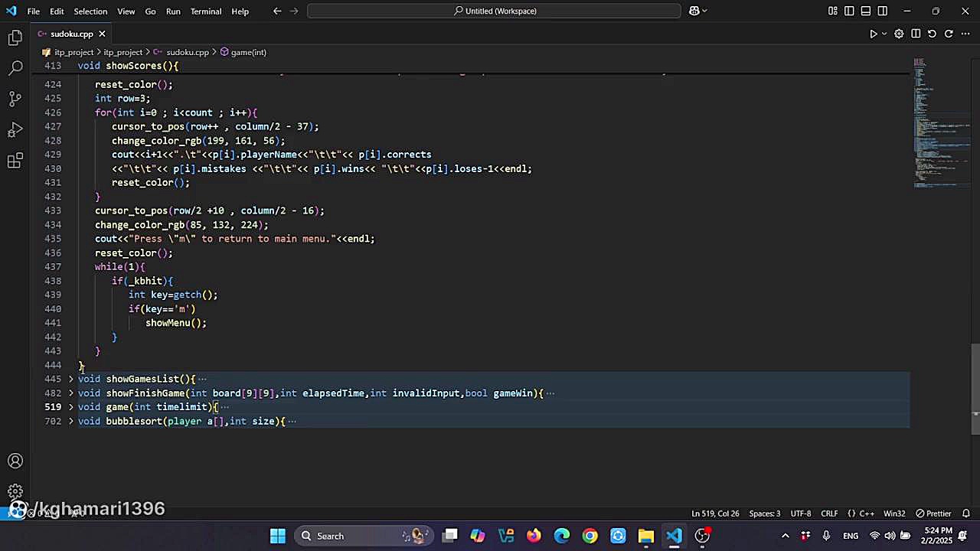980x551 pixels.
Task: Open the Terminal menu
Action: 206,11
